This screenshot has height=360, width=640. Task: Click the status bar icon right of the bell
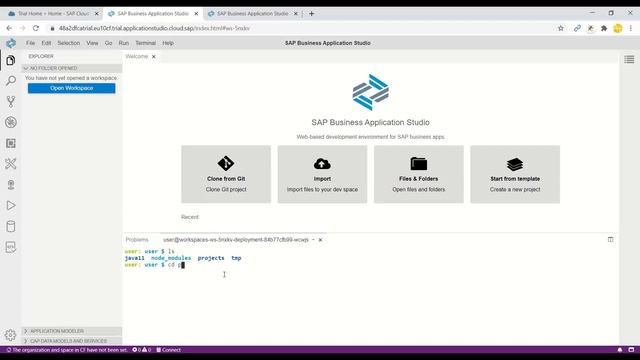click(631, 350)
